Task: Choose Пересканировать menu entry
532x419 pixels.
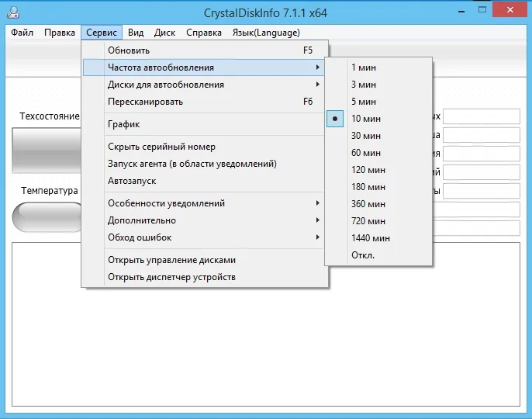Action: coord(205,102)
